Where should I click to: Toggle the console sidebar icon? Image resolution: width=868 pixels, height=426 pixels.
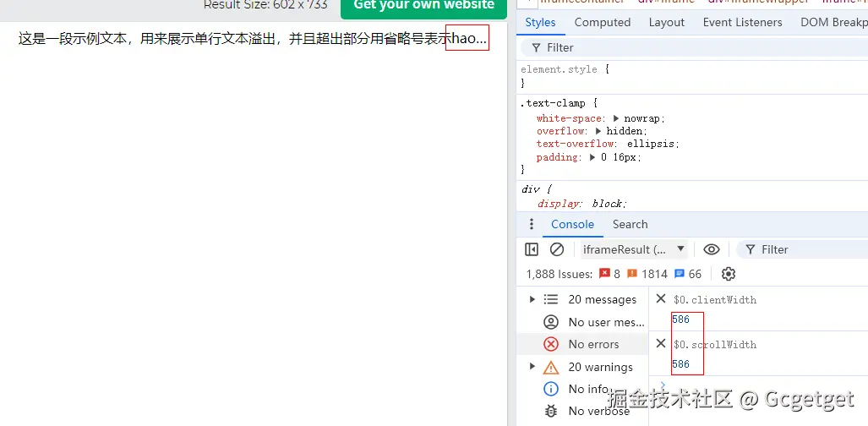tap(532, 250)
